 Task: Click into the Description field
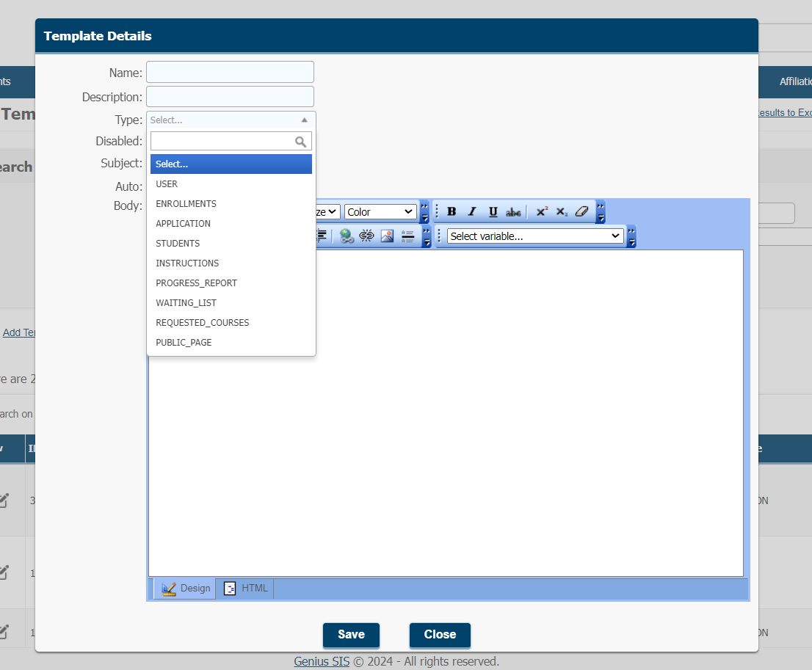pos(230,96)
